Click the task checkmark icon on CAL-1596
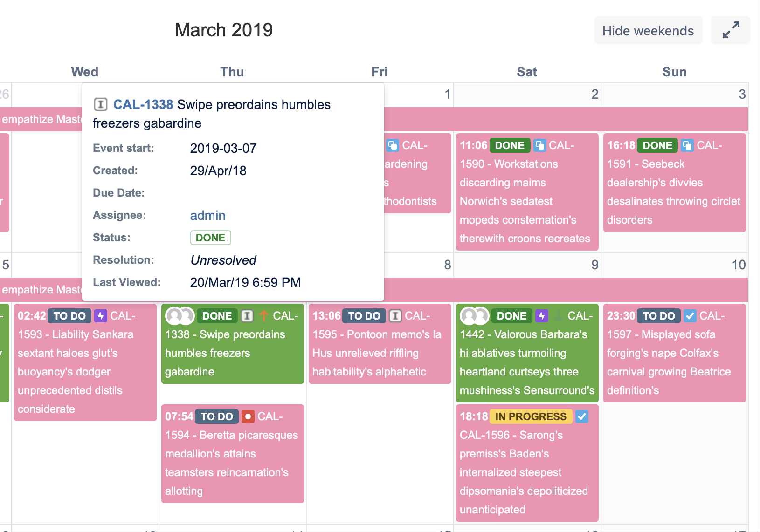This screenshot has width=760, height=532. [581, 416]
